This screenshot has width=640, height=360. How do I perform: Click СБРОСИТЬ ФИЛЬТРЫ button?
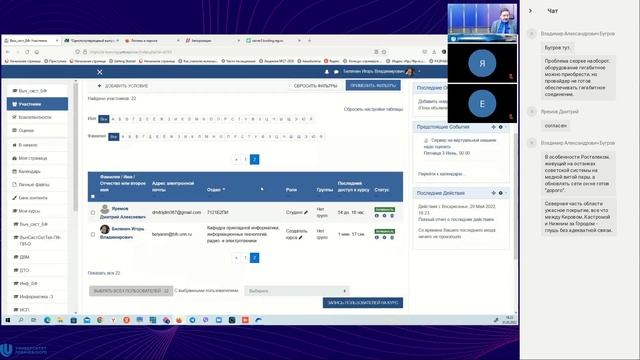coord(316,86)
